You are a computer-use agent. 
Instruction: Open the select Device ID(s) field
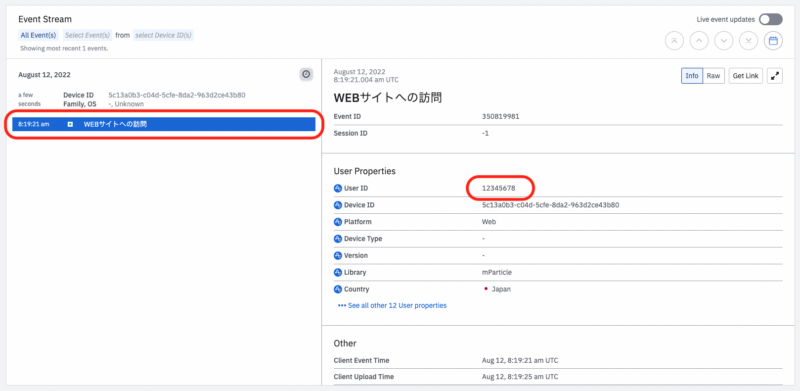coord(163,35)
